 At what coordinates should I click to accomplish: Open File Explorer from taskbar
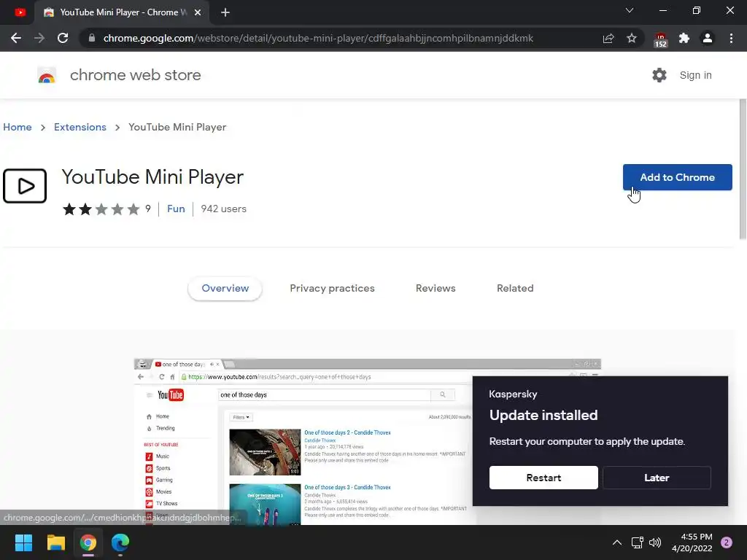coord(55,542)
